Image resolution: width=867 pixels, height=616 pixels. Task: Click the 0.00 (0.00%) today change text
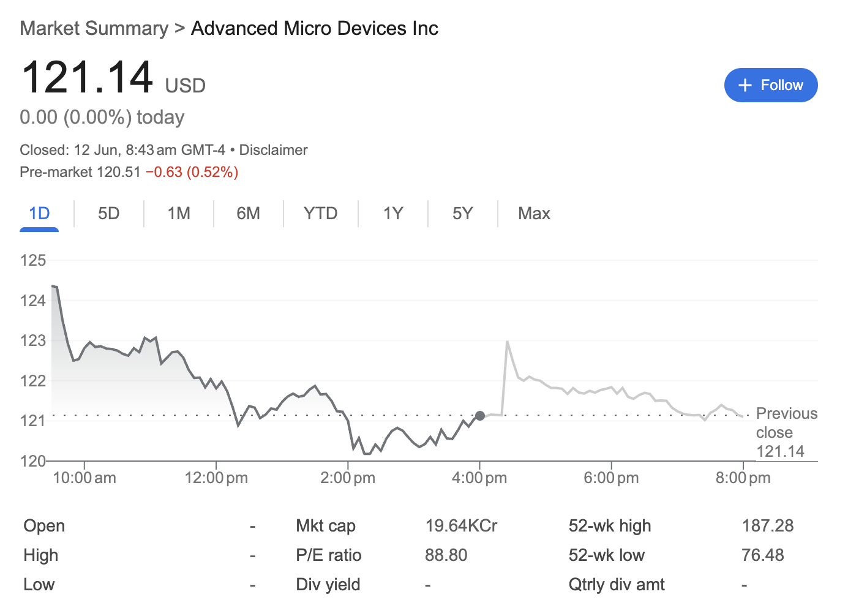(102, 117)
